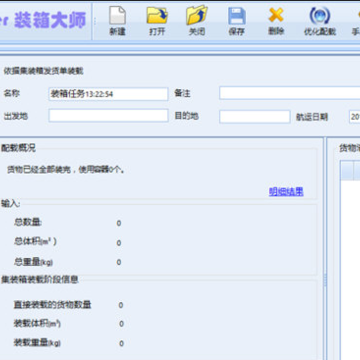
Task: Click the 装载重量(kg) label
Action: pos(37,343)
